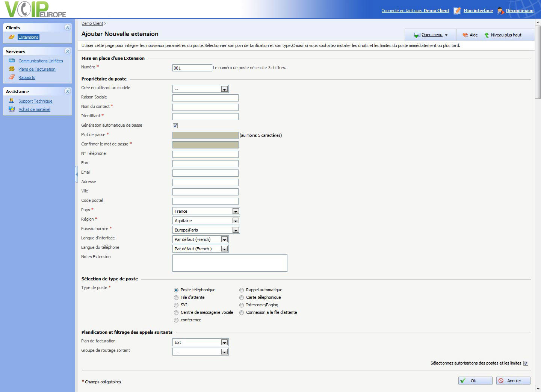
Task: Click the vertical page scrollbar thumb
Action: pos(538,62)
